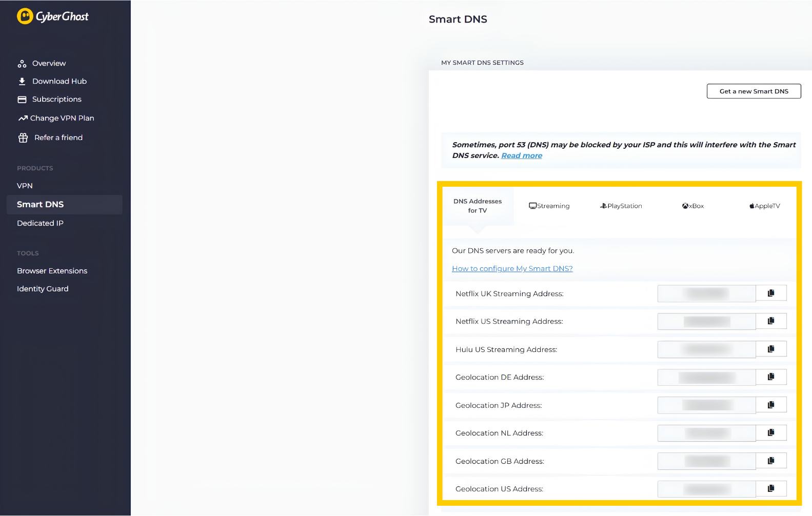Open Subscriptions in the sidebar
The height and width of the screenshot is (516, 812).
tap(57, 100)
